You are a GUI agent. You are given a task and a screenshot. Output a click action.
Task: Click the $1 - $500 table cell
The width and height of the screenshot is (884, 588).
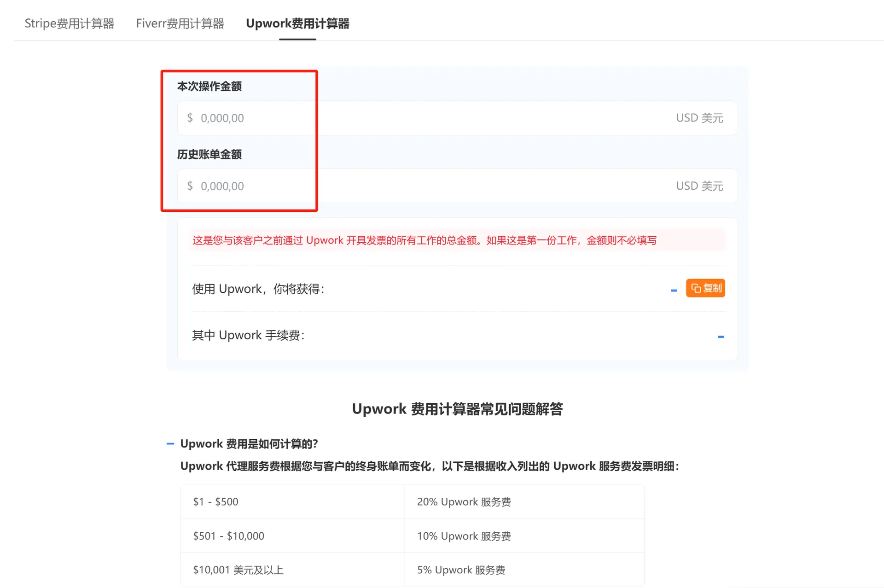click(292, 501)
